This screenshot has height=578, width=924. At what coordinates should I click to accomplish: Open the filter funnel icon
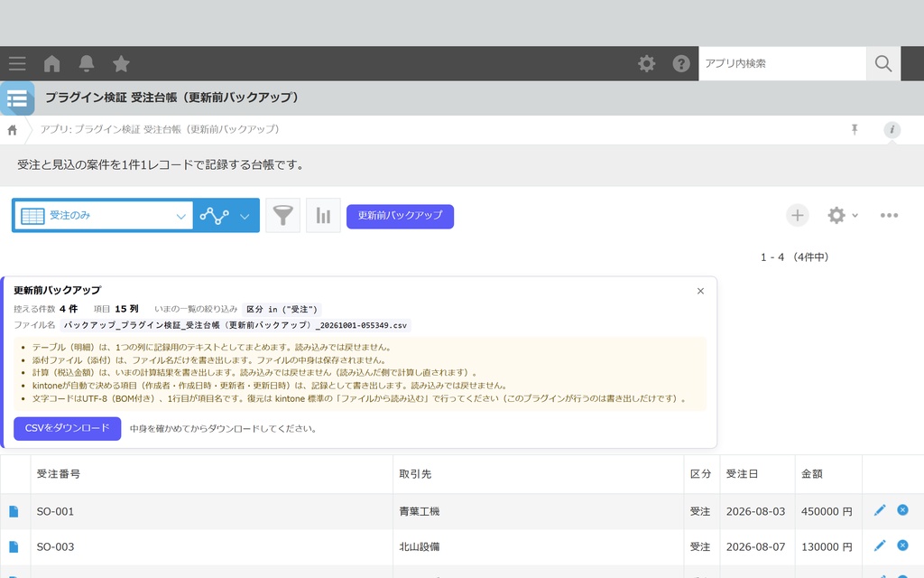282,215
